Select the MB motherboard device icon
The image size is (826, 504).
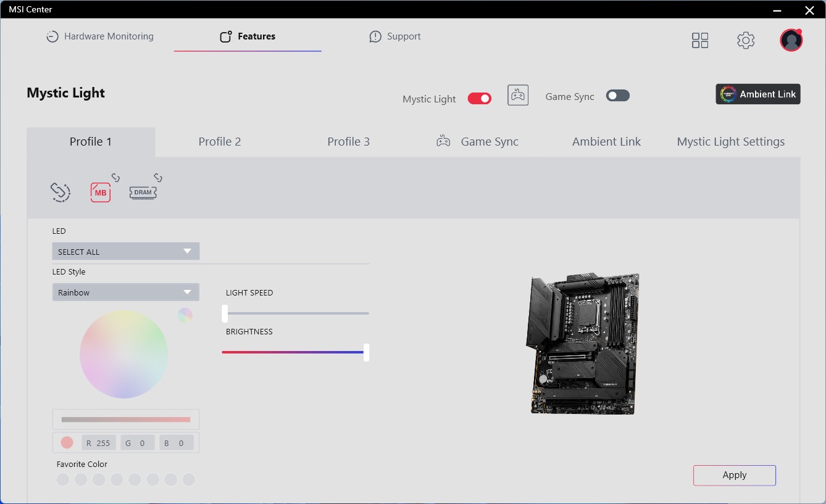[101, 192]
